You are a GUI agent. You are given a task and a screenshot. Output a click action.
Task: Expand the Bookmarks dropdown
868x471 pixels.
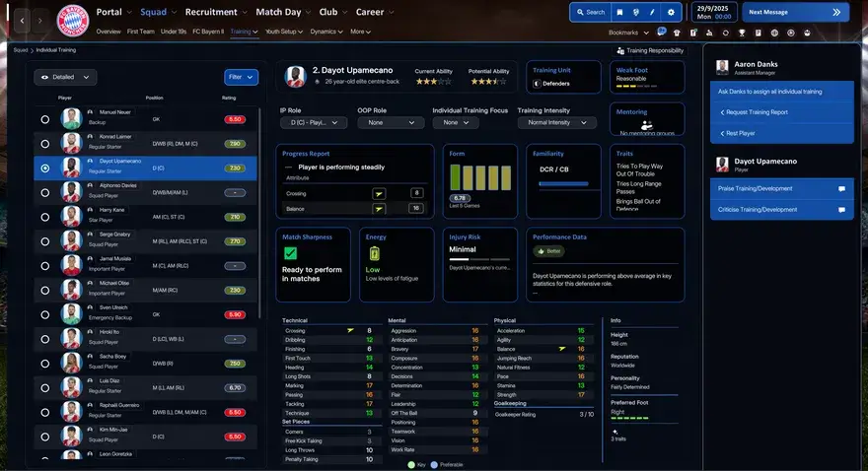629,33
